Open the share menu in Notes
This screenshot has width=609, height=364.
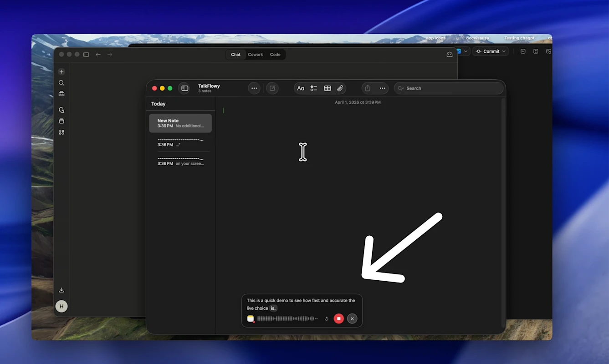point(368,88)
